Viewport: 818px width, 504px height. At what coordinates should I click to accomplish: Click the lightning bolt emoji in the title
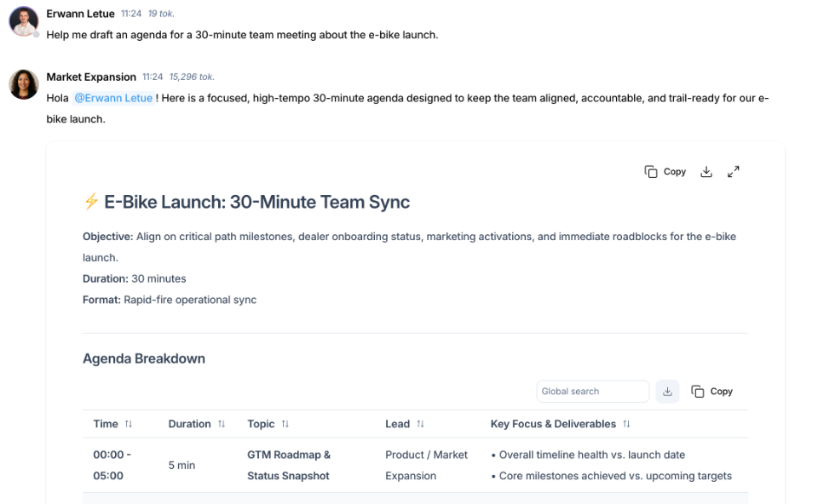[x=91, y=201]
